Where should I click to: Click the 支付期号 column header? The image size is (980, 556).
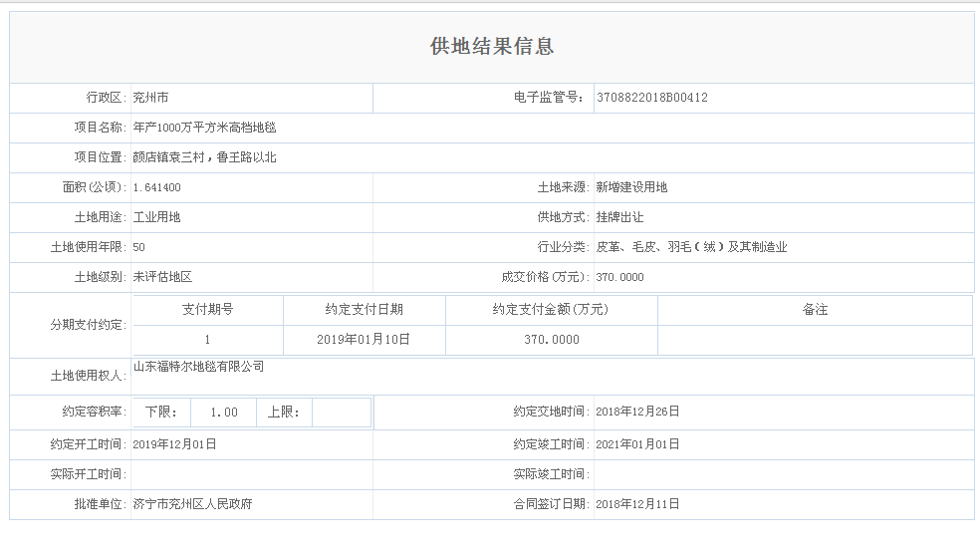[x=207, y=310]
